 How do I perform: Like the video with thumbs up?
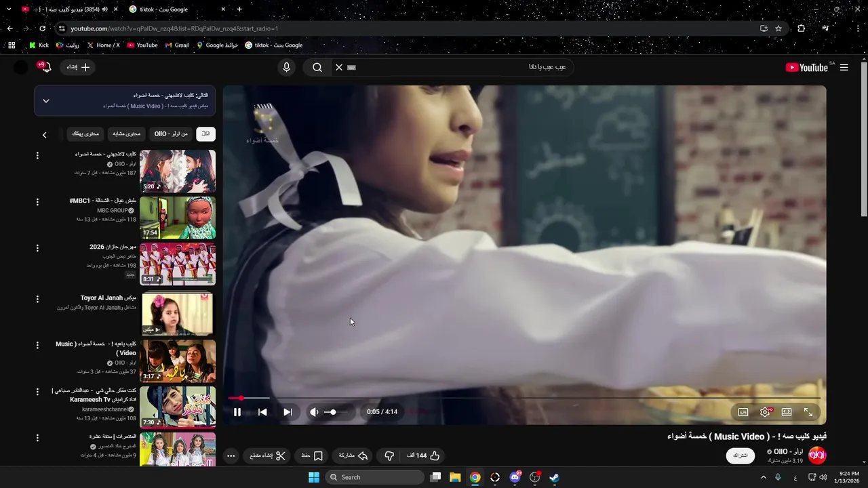tap(425, 455)
